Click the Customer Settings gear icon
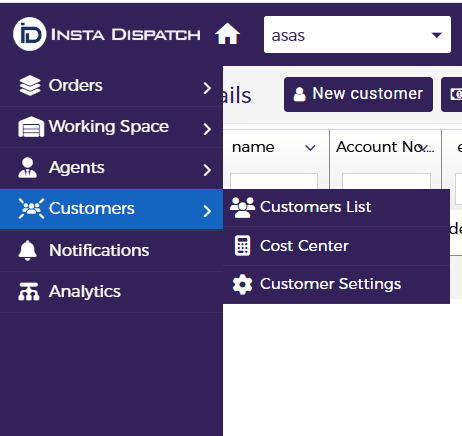462x436 pixels. click(242, 284)
